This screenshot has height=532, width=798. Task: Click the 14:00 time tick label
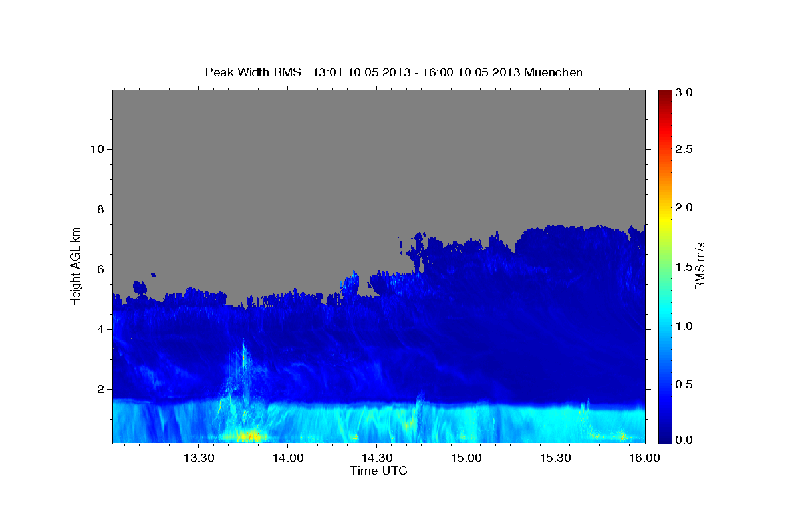287,458
